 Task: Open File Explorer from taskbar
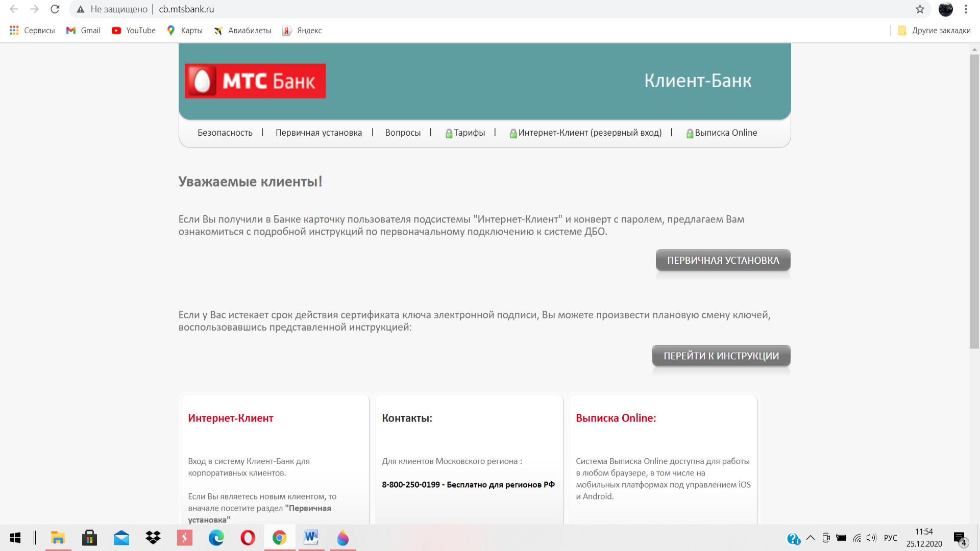[x=58, y=538]
